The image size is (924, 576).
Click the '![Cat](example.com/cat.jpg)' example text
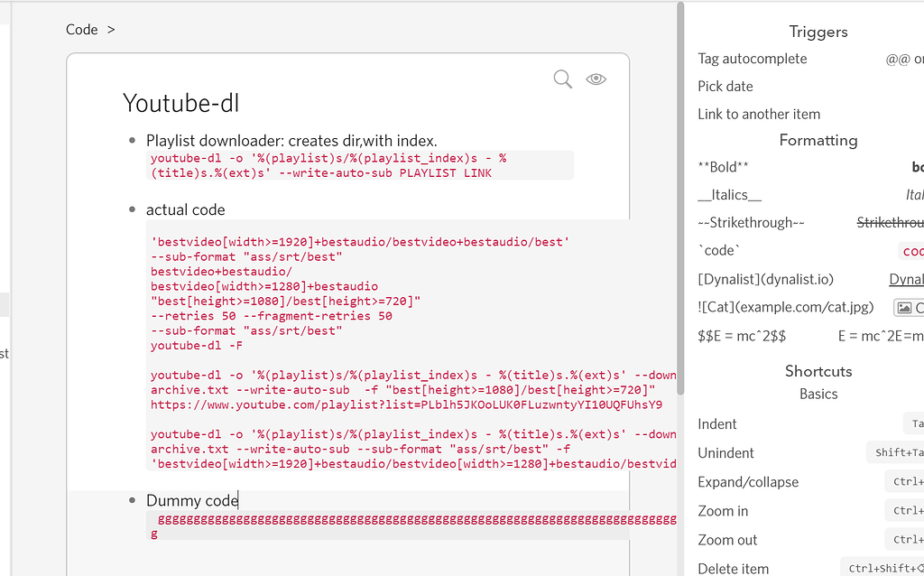coord(786,307)
